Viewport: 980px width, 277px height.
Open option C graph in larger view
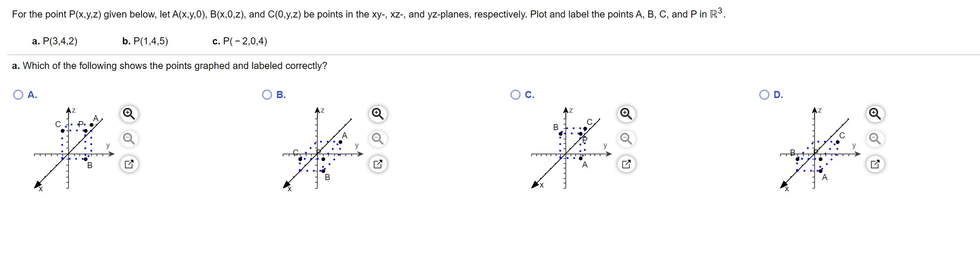[x=626, y=164]
